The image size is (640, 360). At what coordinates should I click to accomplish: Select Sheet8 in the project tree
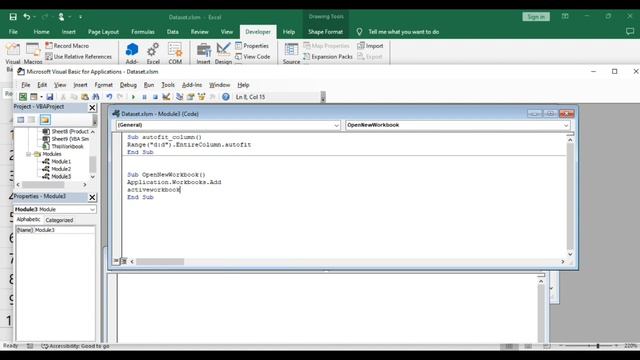[70, 131]
